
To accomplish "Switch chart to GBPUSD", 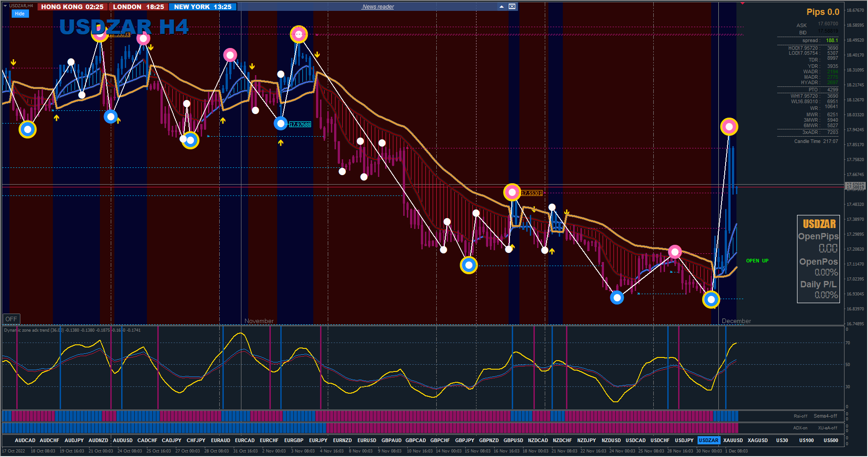I will [513, 440].
